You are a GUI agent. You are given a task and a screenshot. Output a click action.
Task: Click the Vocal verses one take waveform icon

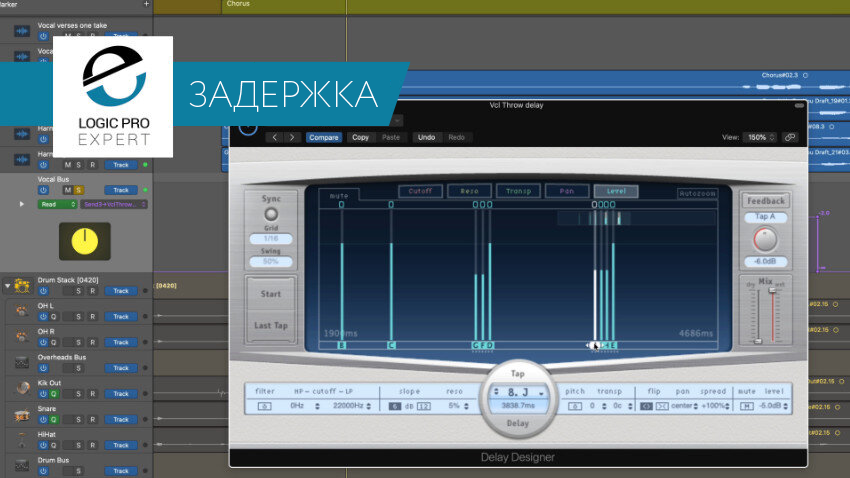pos(22,31)
